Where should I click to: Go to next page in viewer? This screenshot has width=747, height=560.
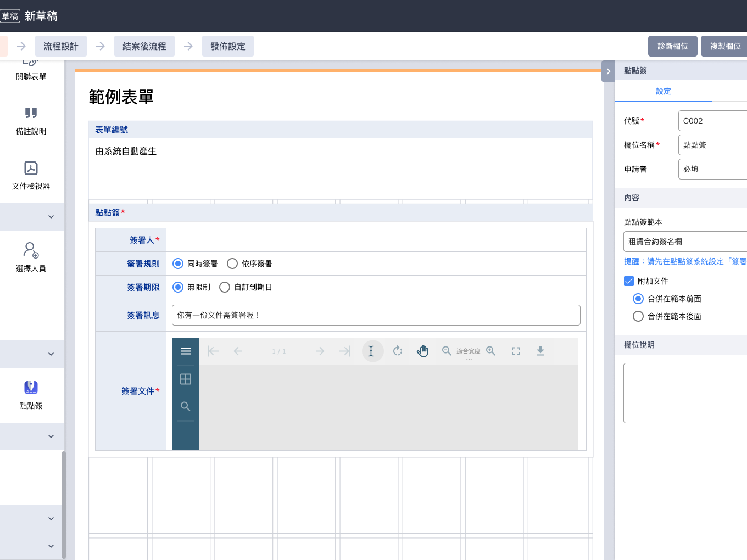(x=320, y=351)
